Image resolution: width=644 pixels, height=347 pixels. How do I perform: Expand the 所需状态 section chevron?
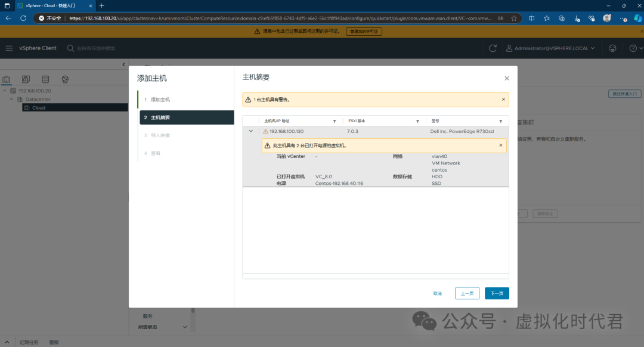[185, 327]
